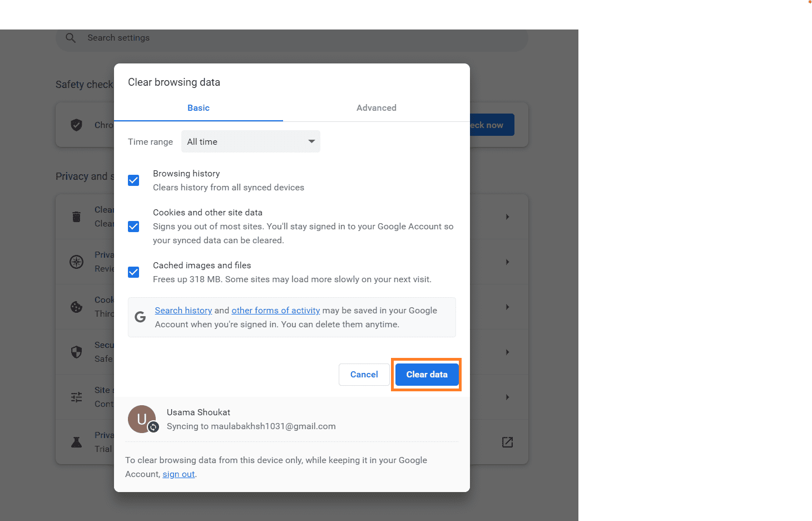Click Usama Shoukat's profile avatar
Viewport: 812px width, 521px height.
coord(142,419)
